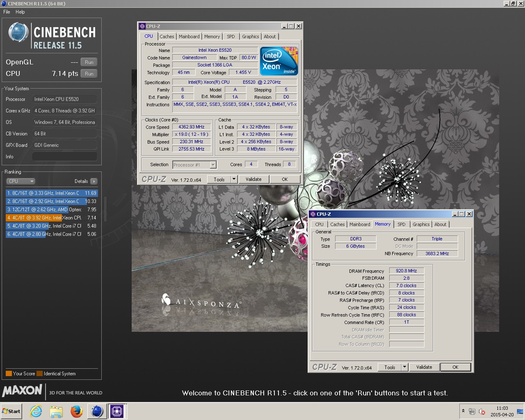Click the NB Frequency value 3683.2 MHz
525x420 pixels.
(437, 253)
